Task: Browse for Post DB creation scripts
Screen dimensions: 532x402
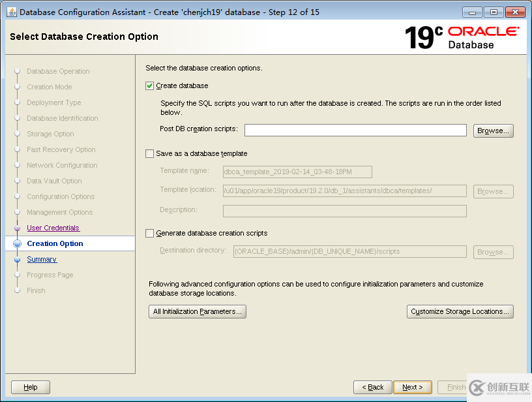Action: point(493,131)
